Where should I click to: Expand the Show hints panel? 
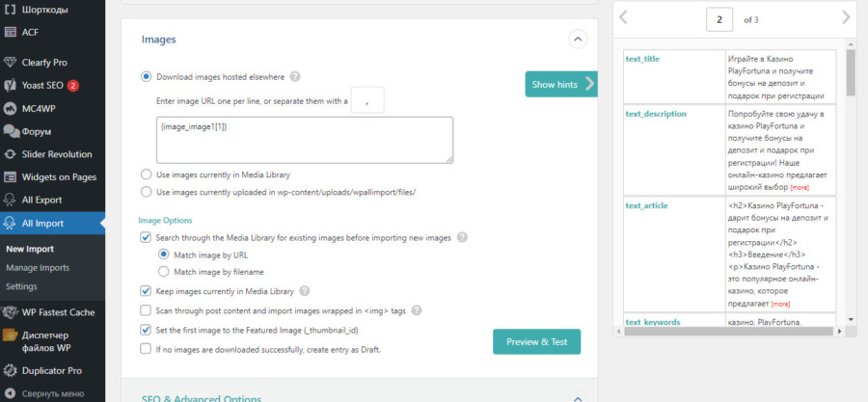(x=561, y=84)
